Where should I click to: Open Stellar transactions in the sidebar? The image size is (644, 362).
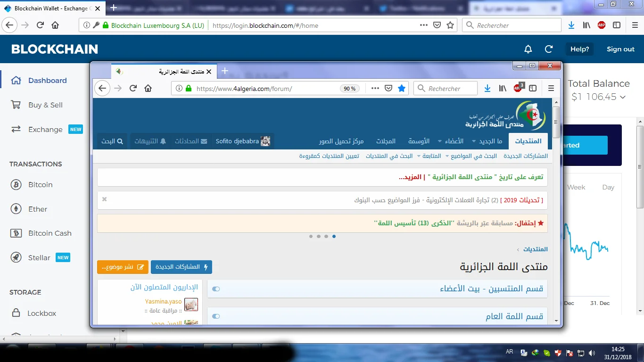point(39,258)
